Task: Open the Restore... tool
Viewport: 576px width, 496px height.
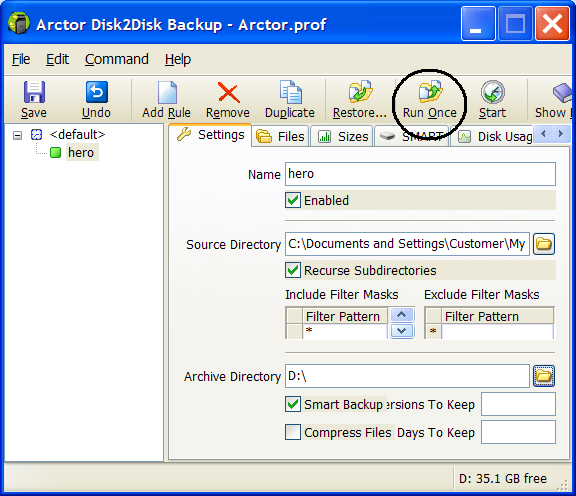Action: pyautogui.click(x=360, y=100)
